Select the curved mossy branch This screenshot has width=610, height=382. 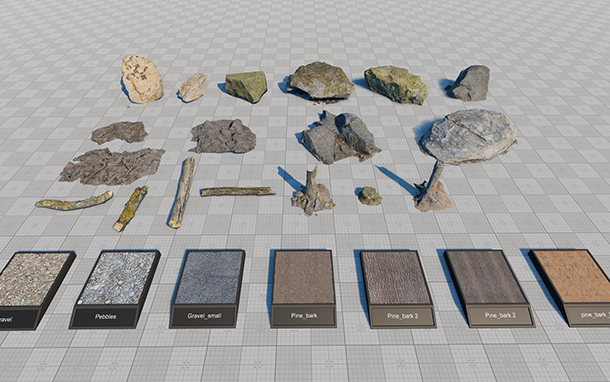[74, 201]
